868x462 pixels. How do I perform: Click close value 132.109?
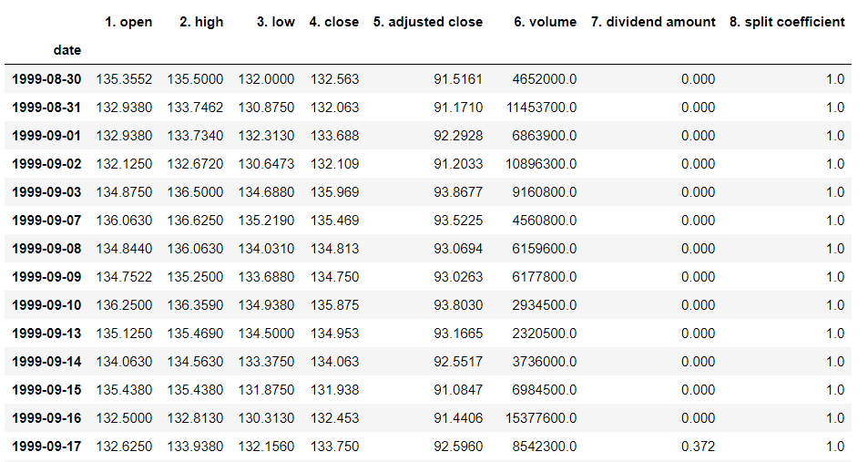pyautogui.click(x=335, y=164)
